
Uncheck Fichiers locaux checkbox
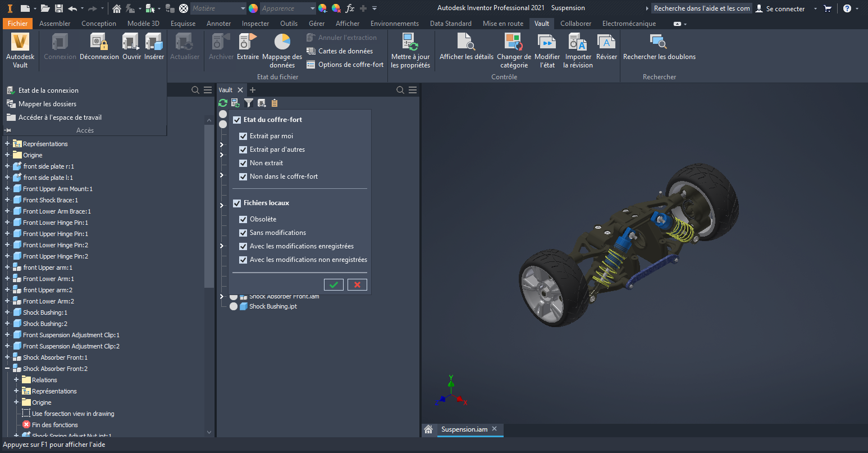pyautogui.click(x=237, y=203)
